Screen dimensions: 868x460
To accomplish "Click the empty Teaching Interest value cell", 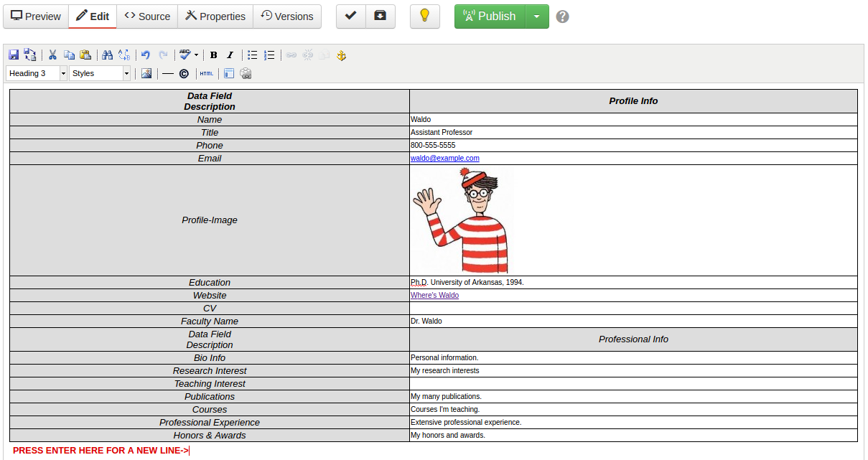I will tap(633, 384).
